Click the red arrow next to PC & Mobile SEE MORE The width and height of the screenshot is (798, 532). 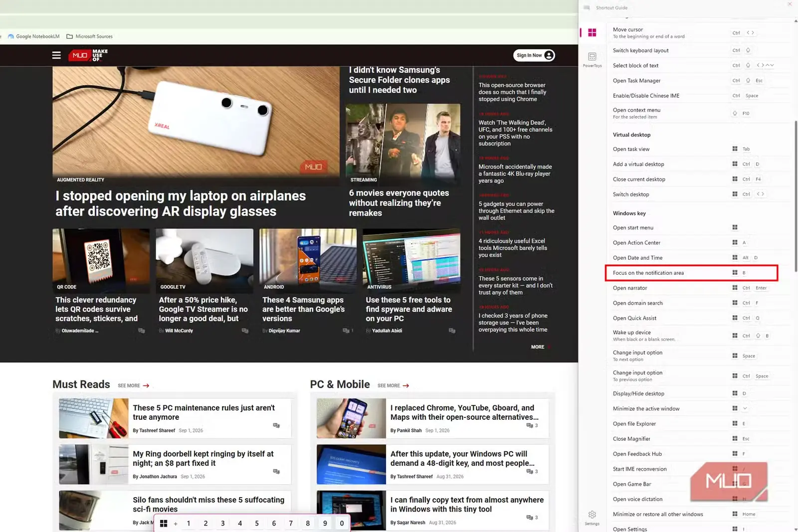(406, 385)
